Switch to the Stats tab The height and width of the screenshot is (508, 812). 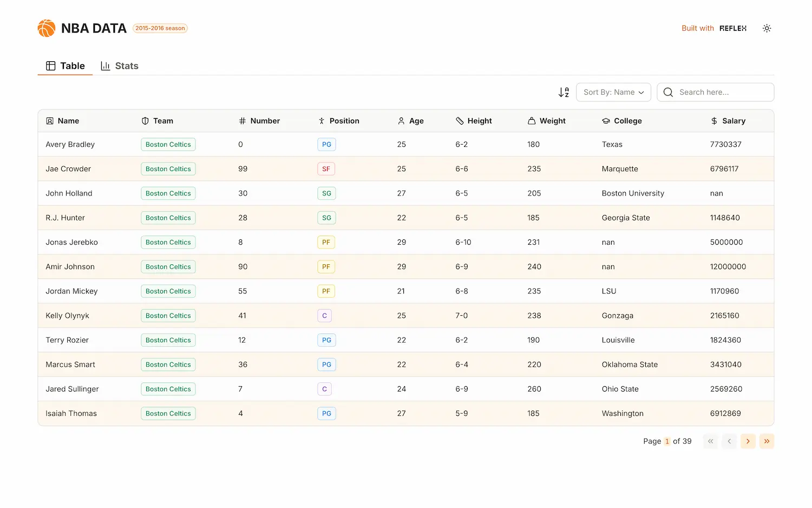120,66
